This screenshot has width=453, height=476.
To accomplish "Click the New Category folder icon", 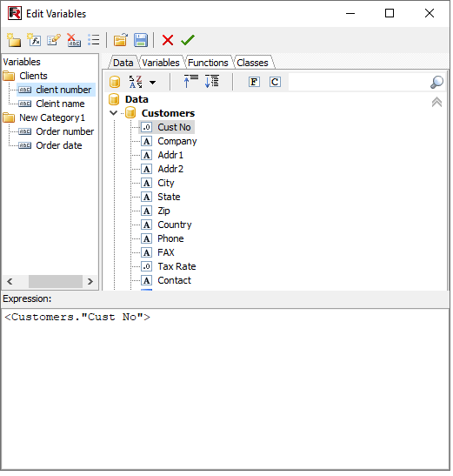I will click(14, 40).
